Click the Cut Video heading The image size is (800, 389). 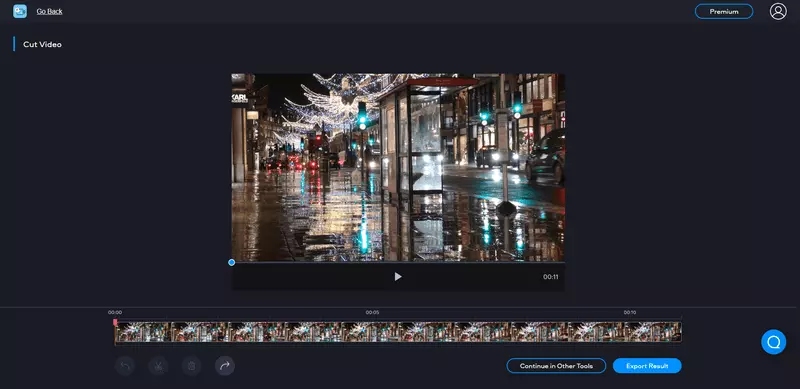tap(42, 44)
